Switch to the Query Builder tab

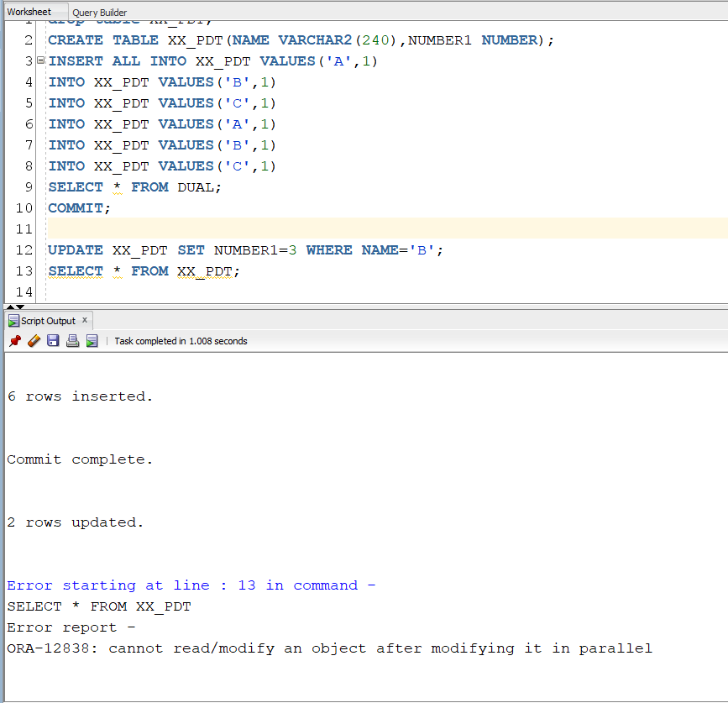tap(99, 13)
